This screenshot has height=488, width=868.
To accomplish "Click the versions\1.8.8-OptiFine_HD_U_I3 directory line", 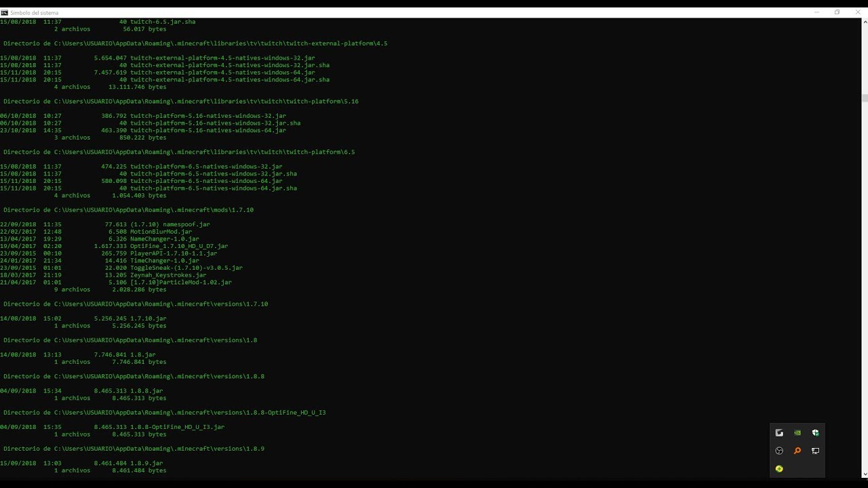I will point(165,413).
